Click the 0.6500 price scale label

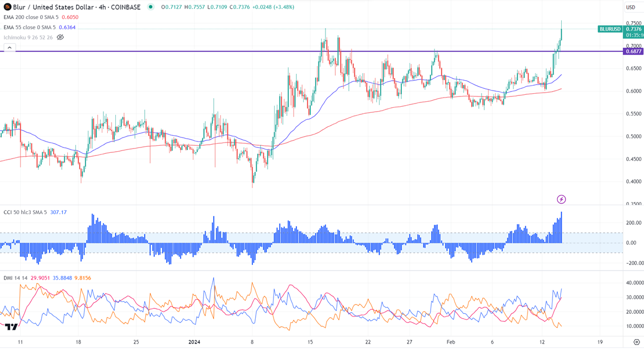click(634, 69)
